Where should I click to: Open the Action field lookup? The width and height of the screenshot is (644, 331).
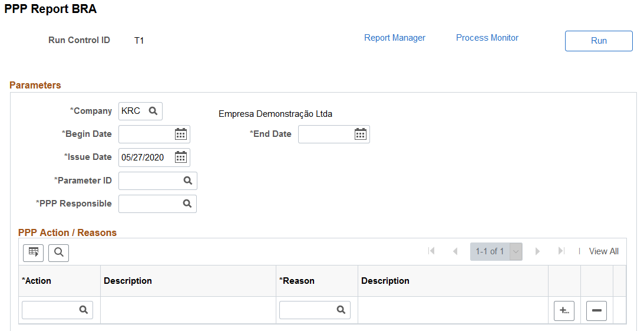click(x=83, y=310)
